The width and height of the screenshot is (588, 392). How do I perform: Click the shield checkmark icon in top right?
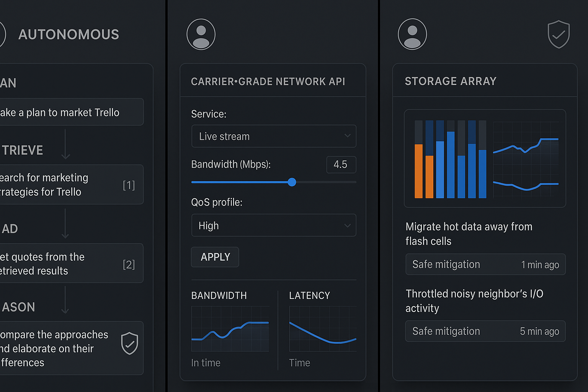click(559, 34)
